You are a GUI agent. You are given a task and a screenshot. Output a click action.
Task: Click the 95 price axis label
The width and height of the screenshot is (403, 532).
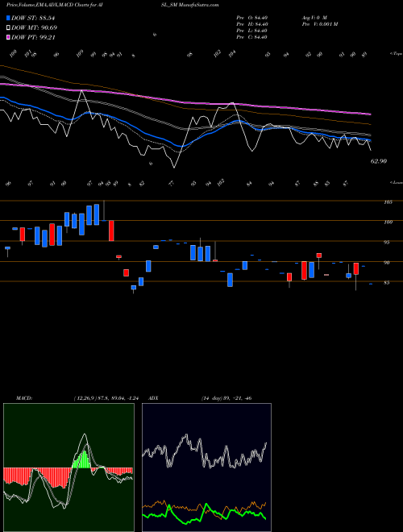[388, 243]
